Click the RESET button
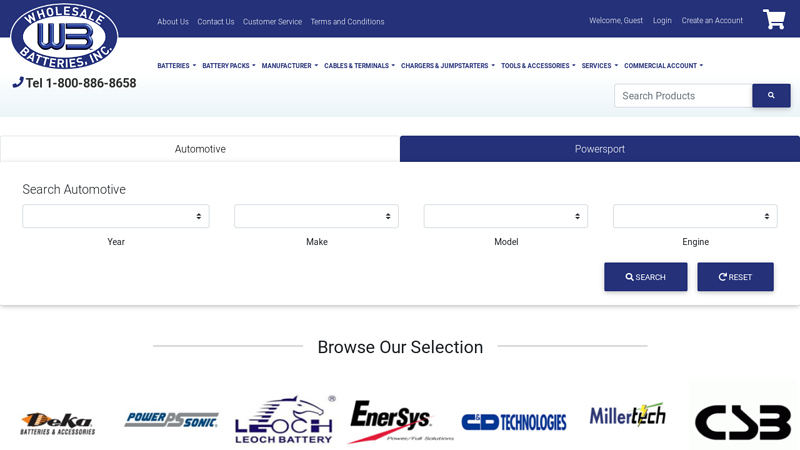The width and height of the screenshot is (800, 450). click(x=735, y=277)
